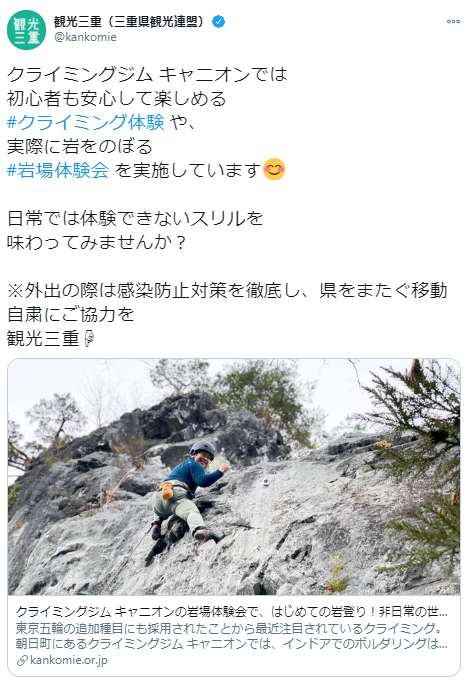The image size is (475, 685).
Task: Select the line 日常では体験できないスリルを
Action: (135, 218)
